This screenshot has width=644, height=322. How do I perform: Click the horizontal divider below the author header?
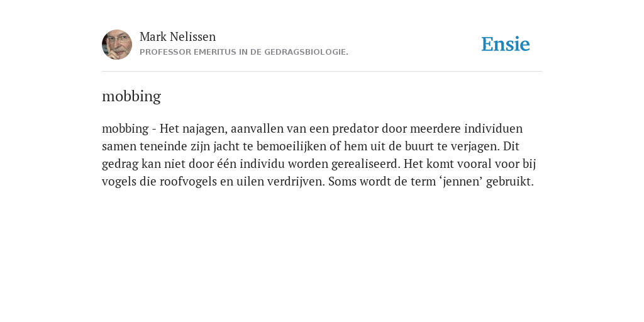[x=322, y=72]
